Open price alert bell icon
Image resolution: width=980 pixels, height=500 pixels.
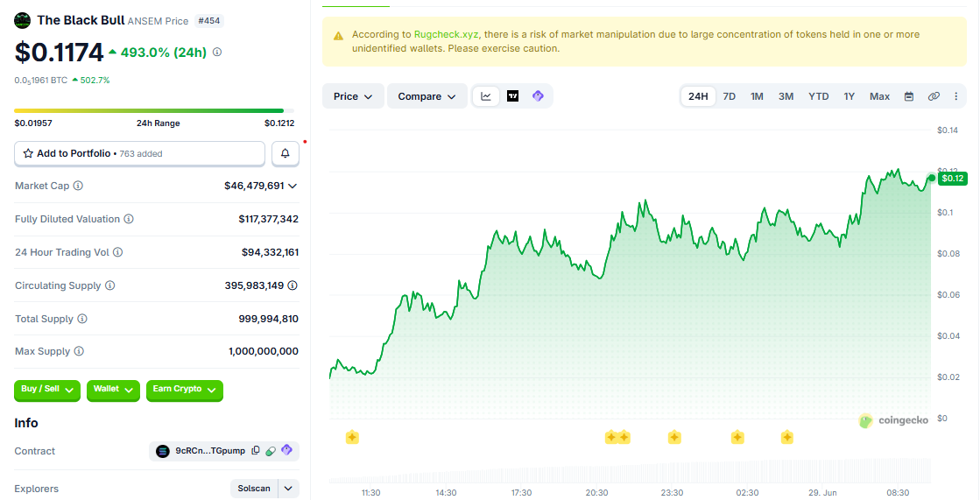point(285,153)
